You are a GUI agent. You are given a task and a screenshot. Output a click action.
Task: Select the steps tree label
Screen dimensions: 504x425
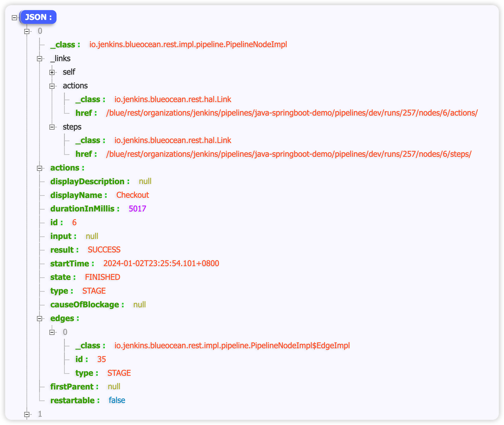[72, 127]
